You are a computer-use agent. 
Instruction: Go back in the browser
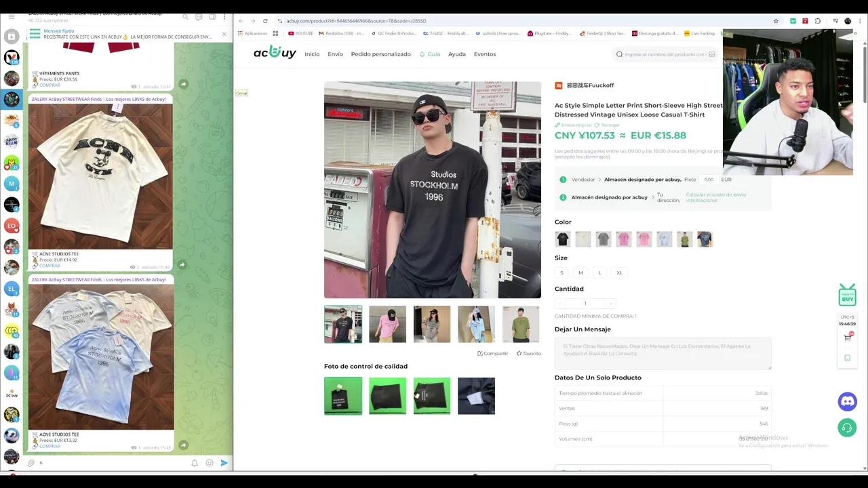(x=241, y=21)
